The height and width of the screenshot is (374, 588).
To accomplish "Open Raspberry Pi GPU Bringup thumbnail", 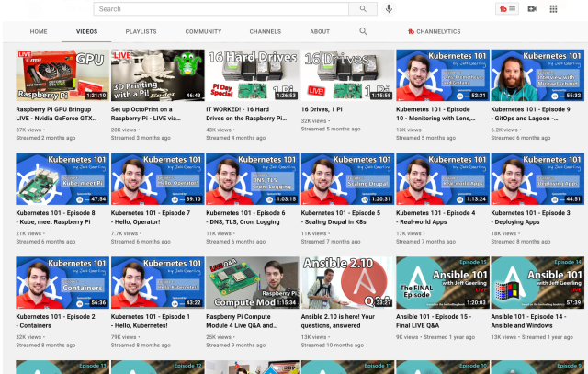I will (62, 75).
